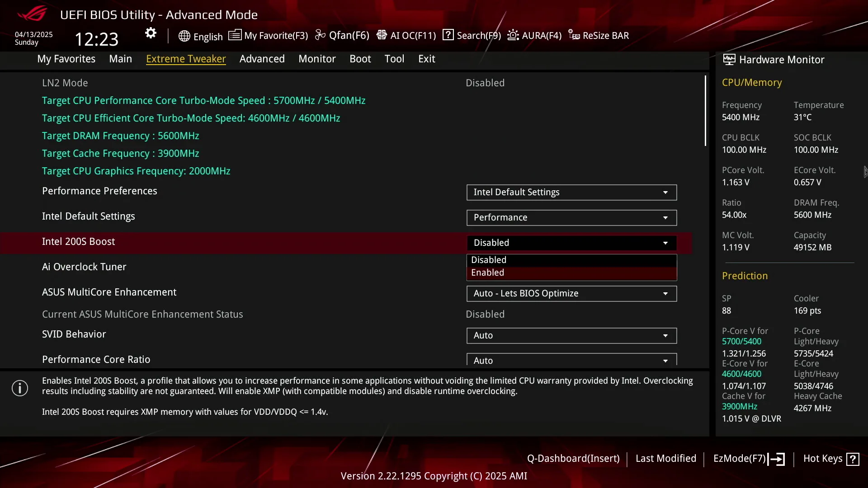Select LN2 Mode row
Screen dimensions: 868x488
(x=346, y=83)
